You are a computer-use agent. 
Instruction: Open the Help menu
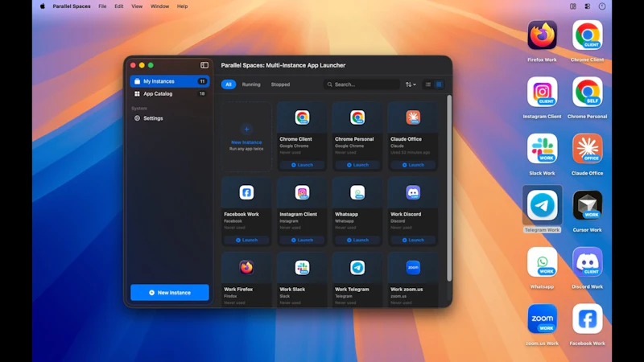tap(183, 6)
